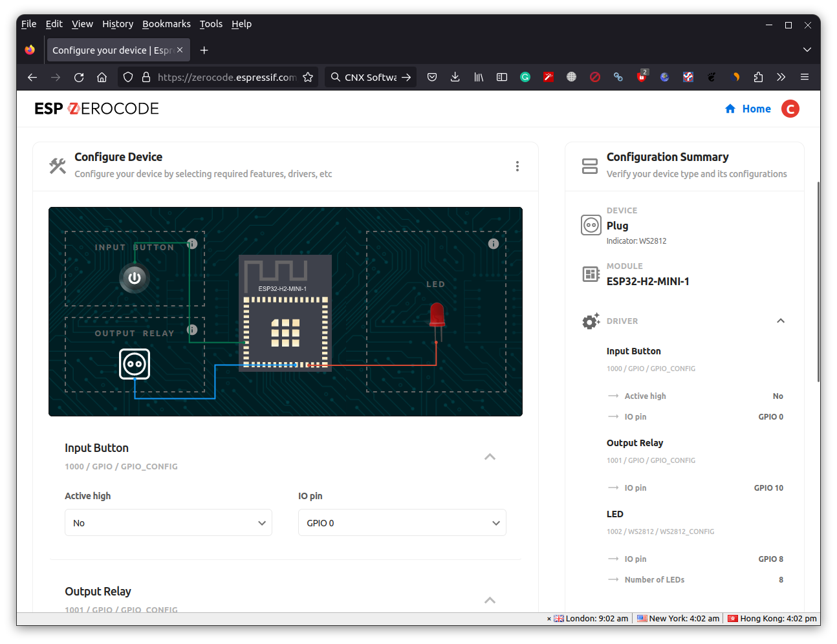Click the page vertical scrollbar
This screenshot has height=644, width=837.
(818, 281)
